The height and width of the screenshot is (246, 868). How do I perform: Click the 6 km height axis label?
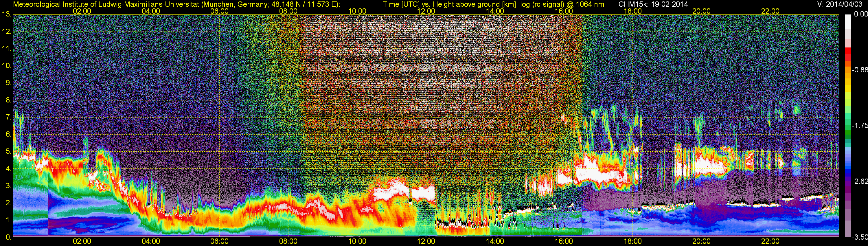pos(8,135)
